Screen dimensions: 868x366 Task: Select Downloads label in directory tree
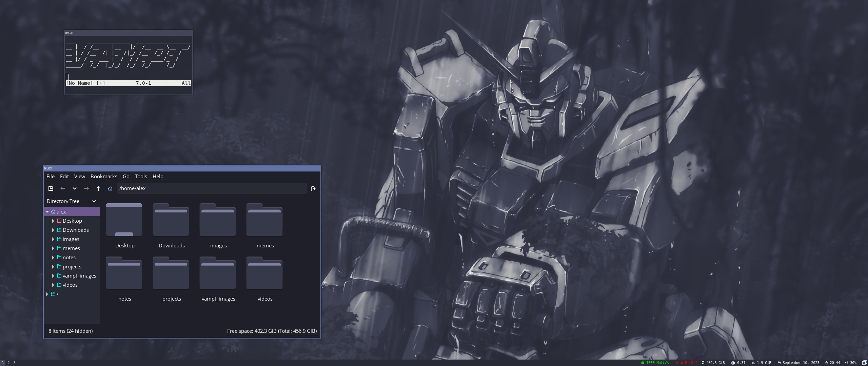coord(76,230)
